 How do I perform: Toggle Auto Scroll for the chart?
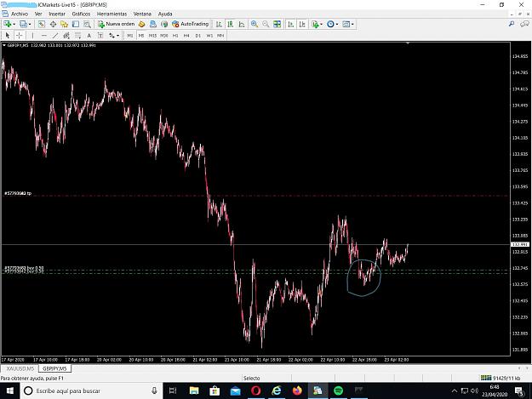click(291, 24)
